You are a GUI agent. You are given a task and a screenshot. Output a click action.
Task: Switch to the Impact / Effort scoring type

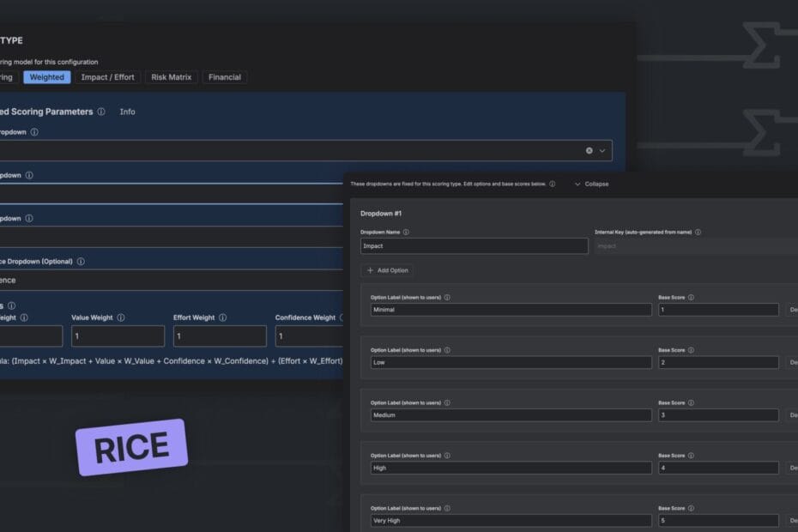[x=107, y=77]
